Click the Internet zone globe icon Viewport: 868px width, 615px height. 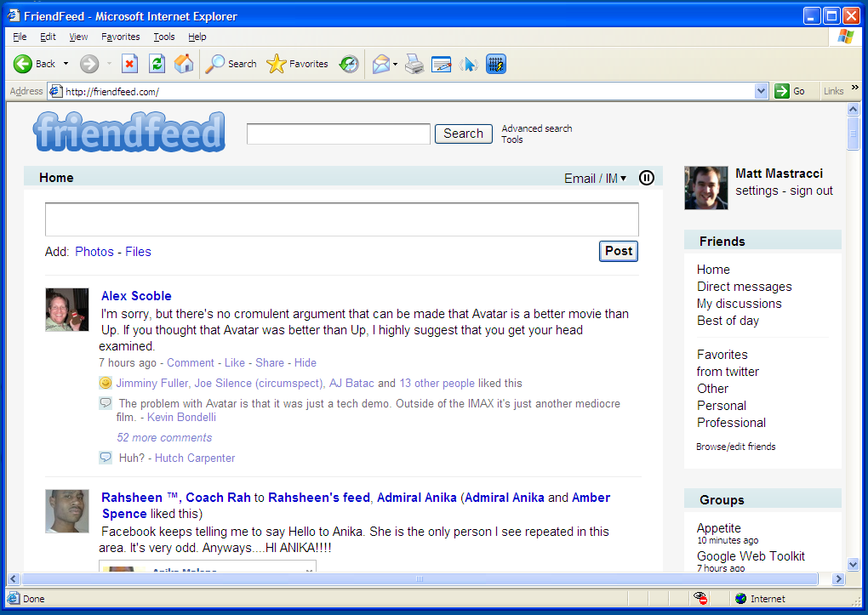(x=740, y=598)
